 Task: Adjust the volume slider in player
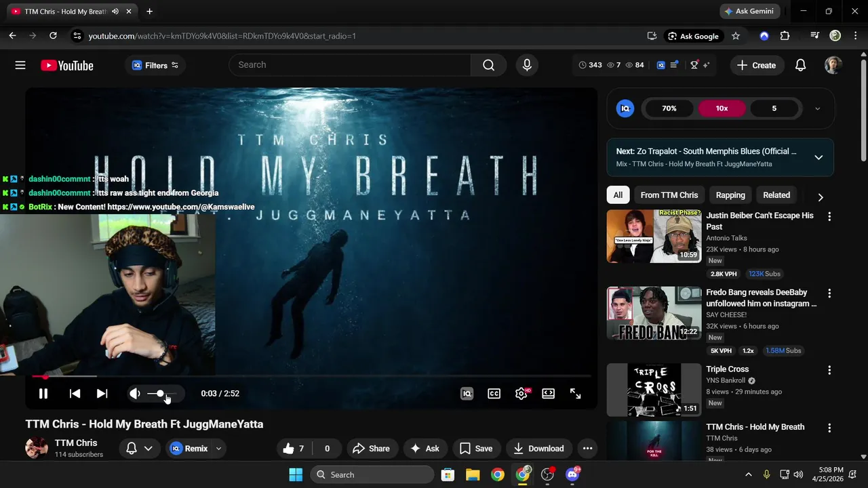pos(162,393)
